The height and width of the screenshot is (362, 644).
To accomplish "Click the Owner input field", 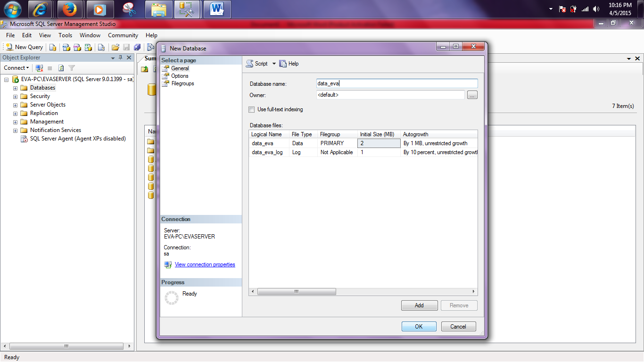I will pos(390,95).
